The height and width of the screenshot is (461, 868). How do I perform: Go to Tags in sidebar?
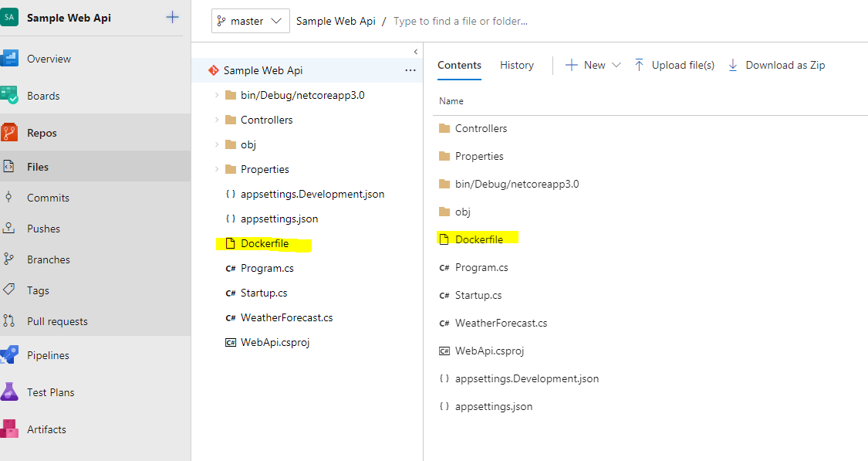pyautogui.click(x=39, y=290)
